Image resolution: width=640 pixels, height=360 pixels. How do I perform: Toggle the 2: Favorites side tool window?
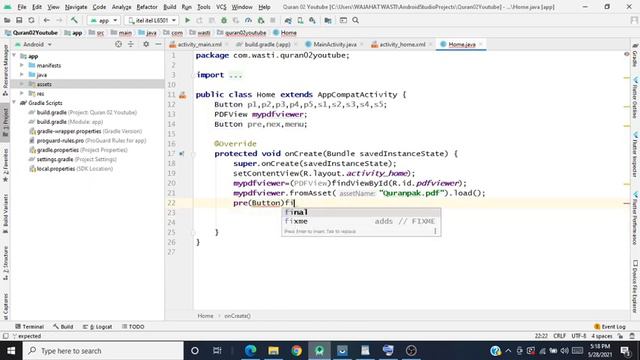(5, 165)
